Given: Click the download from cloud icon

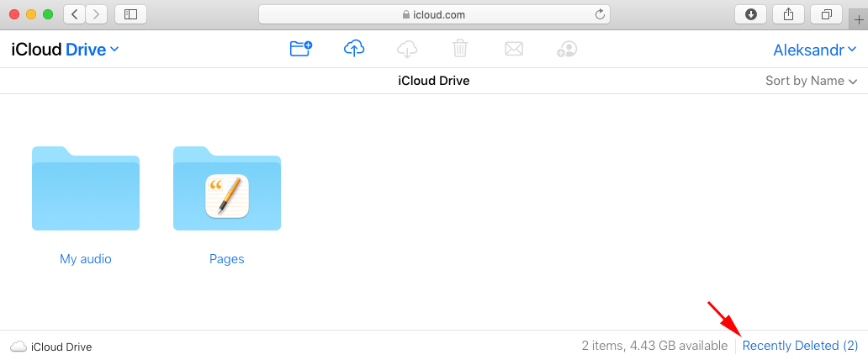Looking at the screenshot, I should [407, 49].
